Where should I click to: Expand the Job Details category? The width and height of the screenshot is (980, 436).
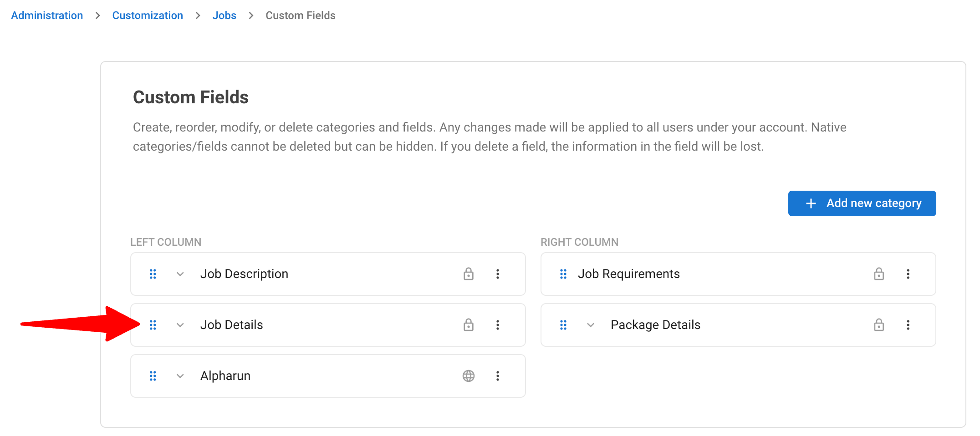point(180,325)
